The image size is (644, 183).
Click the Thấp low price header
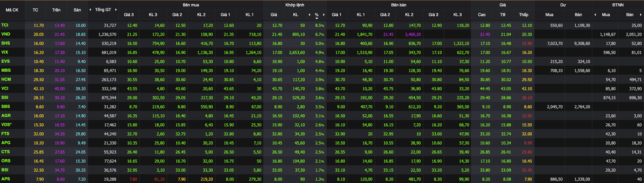coord(524,15)
